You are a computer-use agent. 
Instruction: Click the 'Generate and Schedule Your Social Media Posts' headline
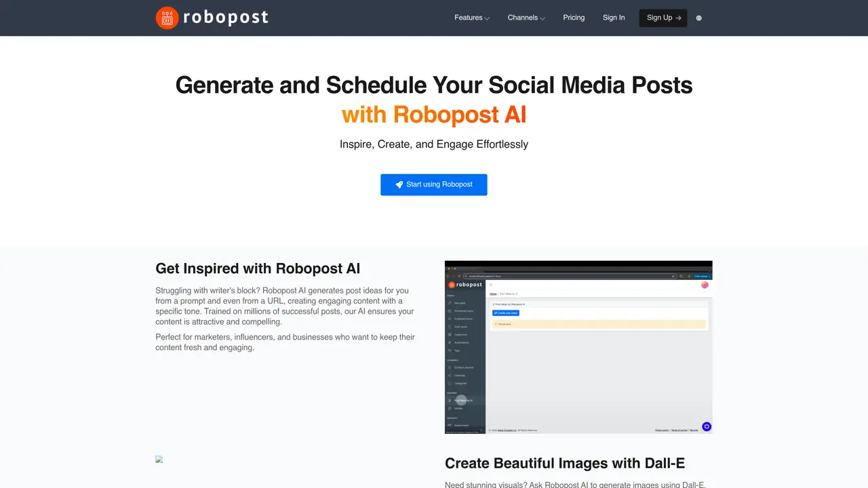point(434,85)
